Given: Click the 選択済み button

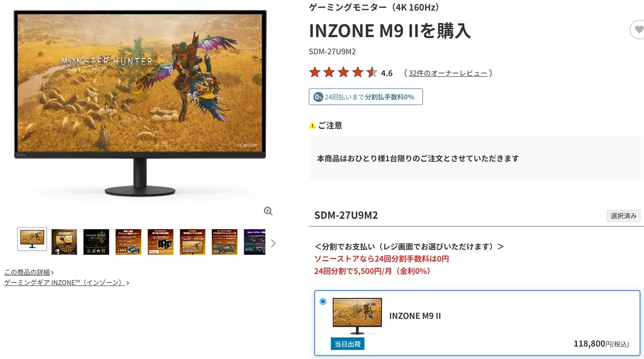Looking at the screenshot, I should [x=624, y=216].
